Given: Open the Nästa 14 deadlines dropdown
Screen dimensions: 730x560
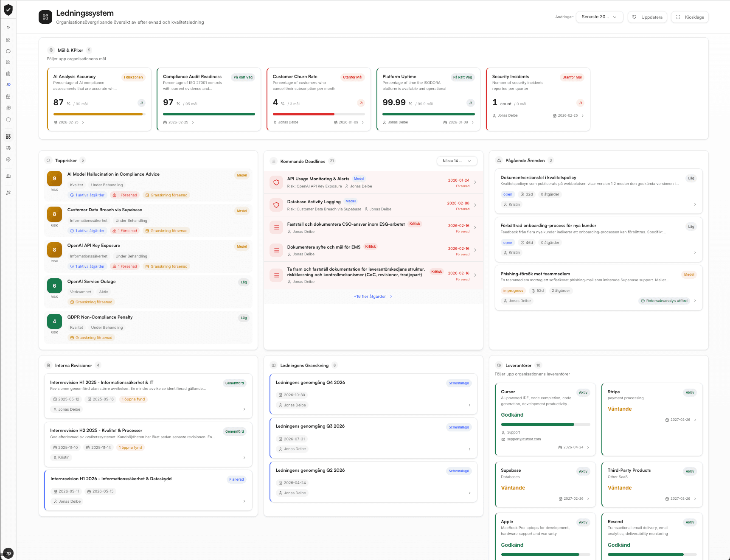Looking at the screenshot, I should pyautogui.click(x=457, y=161).
